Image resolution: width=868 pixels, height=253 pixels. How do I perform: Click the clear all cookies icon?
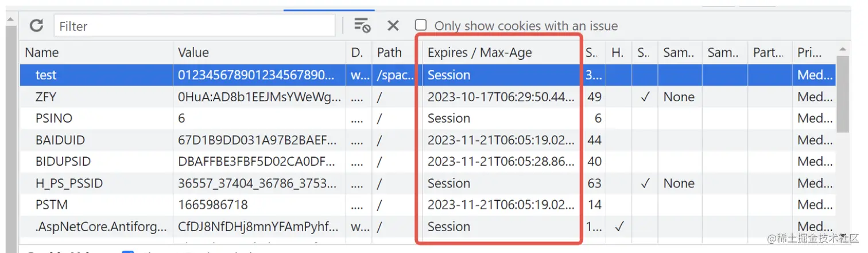(x=362, y=25)
